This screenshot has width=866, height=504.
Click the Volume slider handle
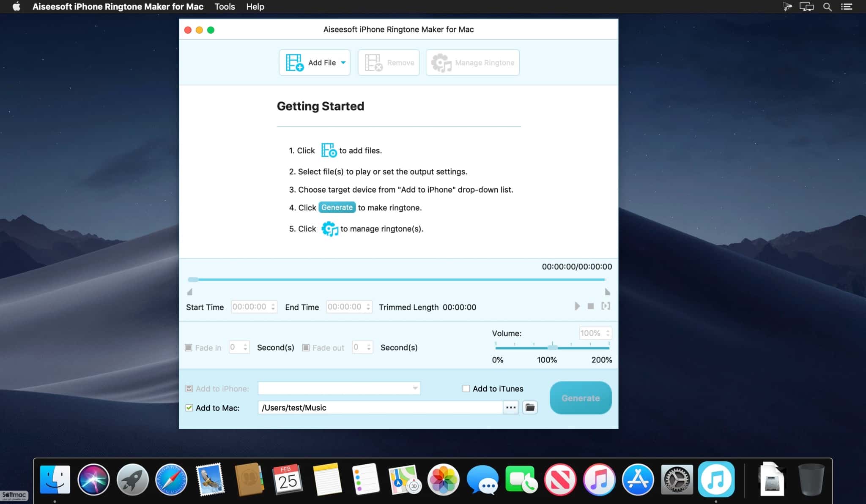[552, 347]
